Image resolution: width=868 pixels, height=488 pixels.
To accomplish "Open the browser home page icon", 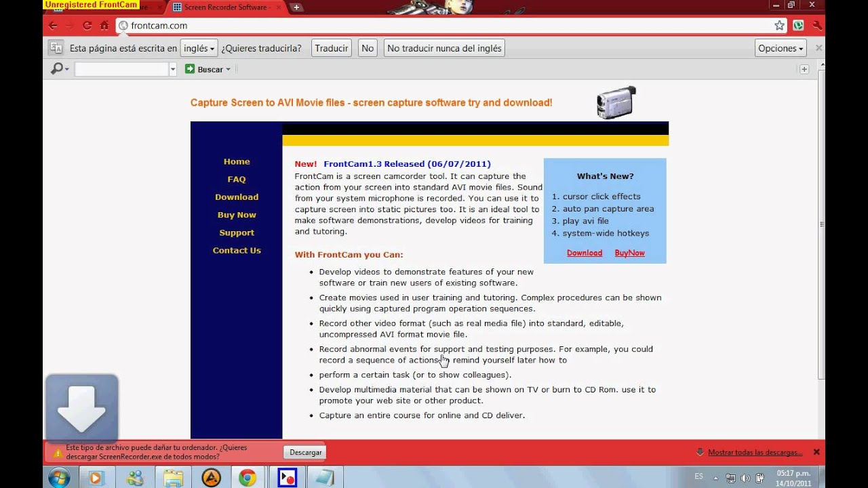I will click(104, 26).
